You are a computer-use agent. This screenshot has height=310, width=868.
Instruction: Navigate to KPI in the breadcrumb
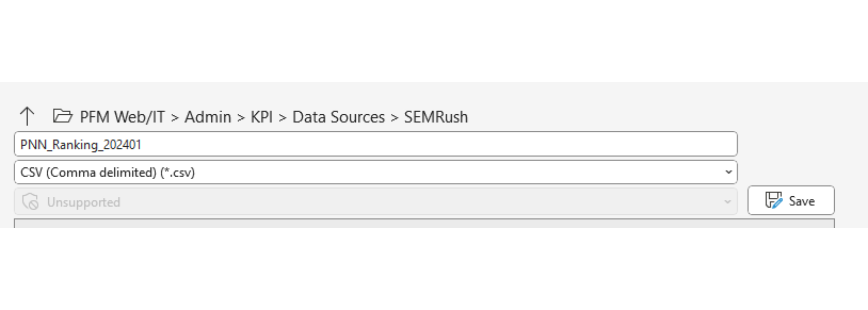(261, 116)
